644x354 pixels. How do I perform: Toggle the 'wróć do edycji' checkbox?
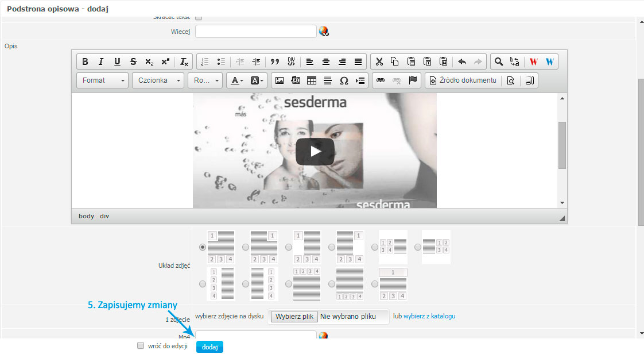(x=141, y=345)
